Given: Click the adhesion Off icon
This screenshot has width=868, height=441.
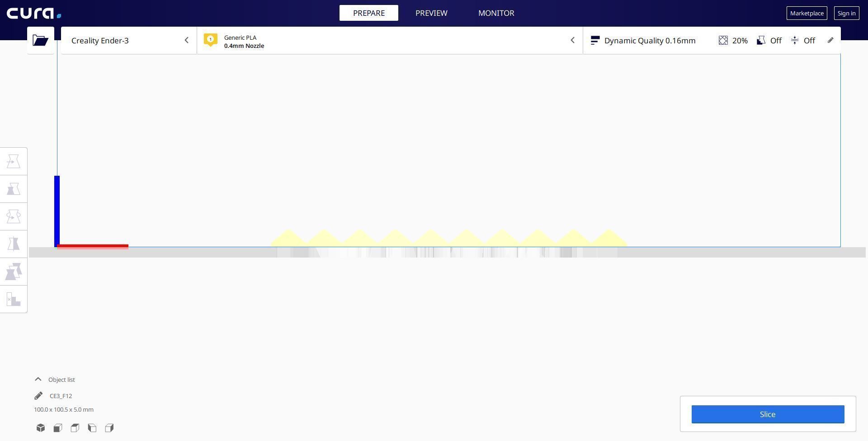Looking at the screenshot, I should [x=795, y=40].
